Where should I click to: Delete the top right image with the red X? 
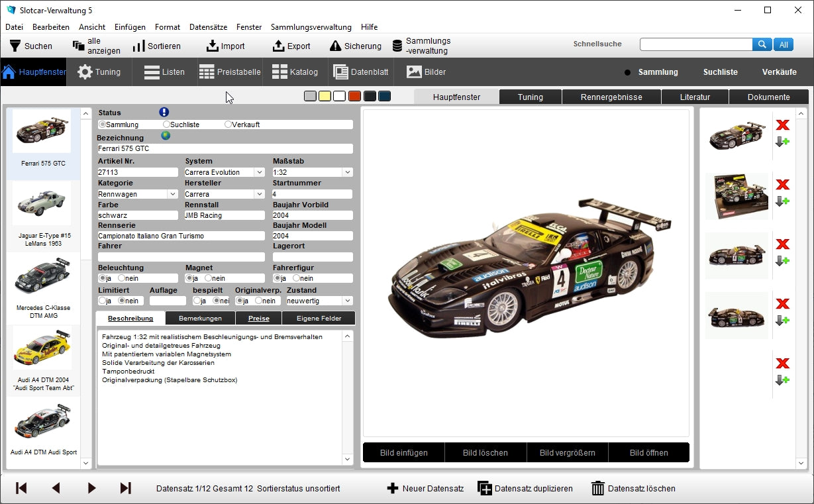(784, 125)
